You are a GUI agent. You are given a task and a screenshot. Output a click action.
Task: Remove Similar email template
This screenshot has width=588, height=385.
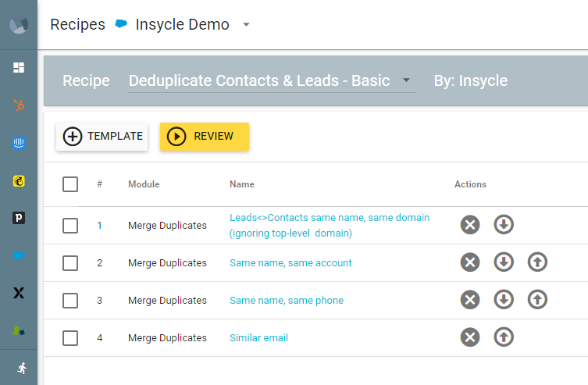click(470, 337)
